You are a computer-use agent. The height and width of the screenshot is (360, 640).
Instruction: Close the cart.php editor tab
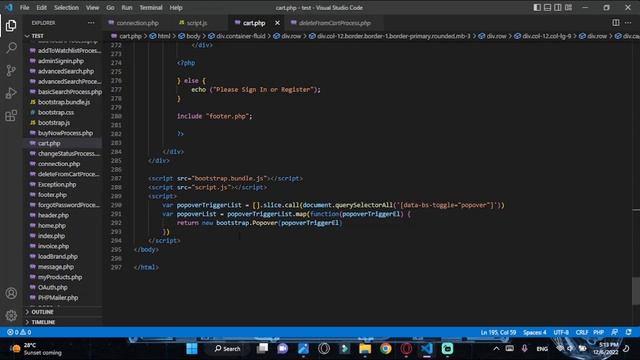click(277, 23)
